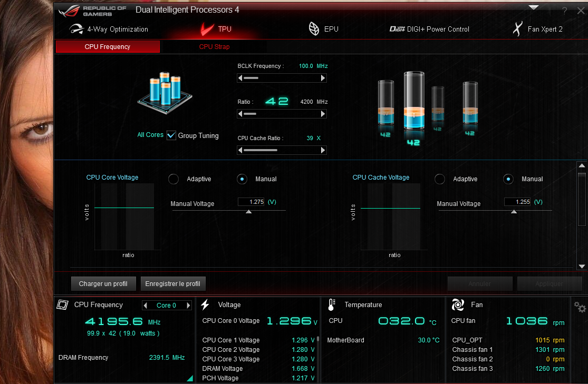588x384 pixels.
Task: Click the Annuler button
Action: [x=479, y=283]
